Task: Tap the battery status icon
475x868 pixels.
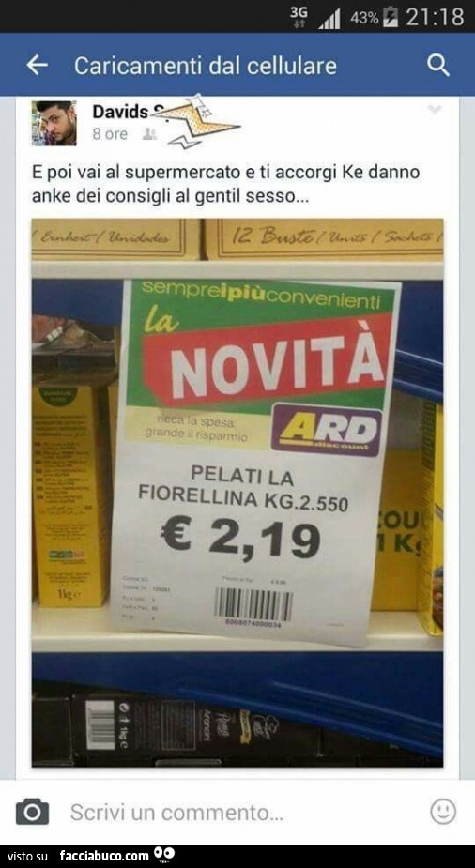Action: coord(391,17)
